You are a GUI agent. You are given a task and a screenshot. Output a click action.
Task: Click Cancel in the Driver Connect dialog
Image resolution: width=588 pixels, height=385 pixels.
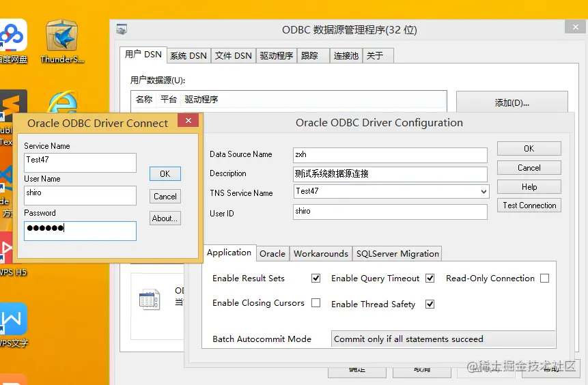coord(165,197)
